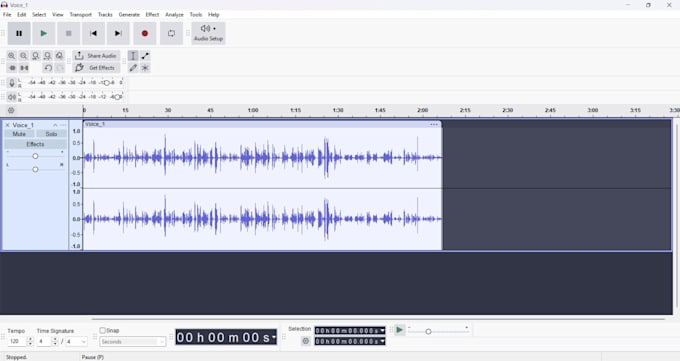This screenshot has width=680, height=361.
Task: Open the View menu
Action: 58,15
